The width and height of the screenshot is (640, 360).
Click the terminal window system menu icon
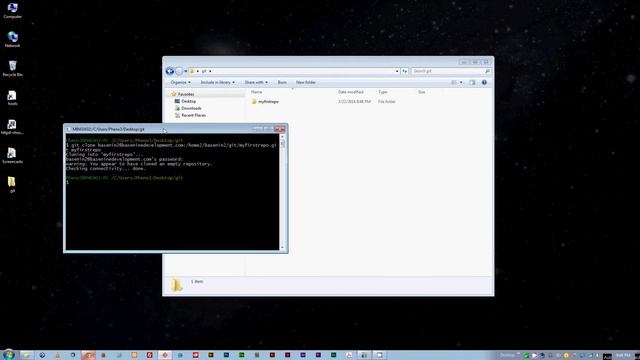coord(69,129)
